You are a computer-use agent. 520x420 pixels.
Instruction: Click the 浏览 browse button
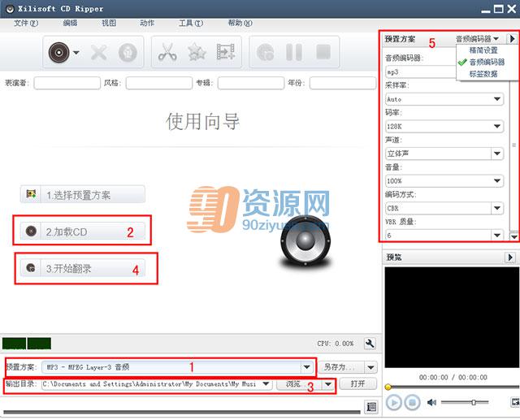click(299, 384)
